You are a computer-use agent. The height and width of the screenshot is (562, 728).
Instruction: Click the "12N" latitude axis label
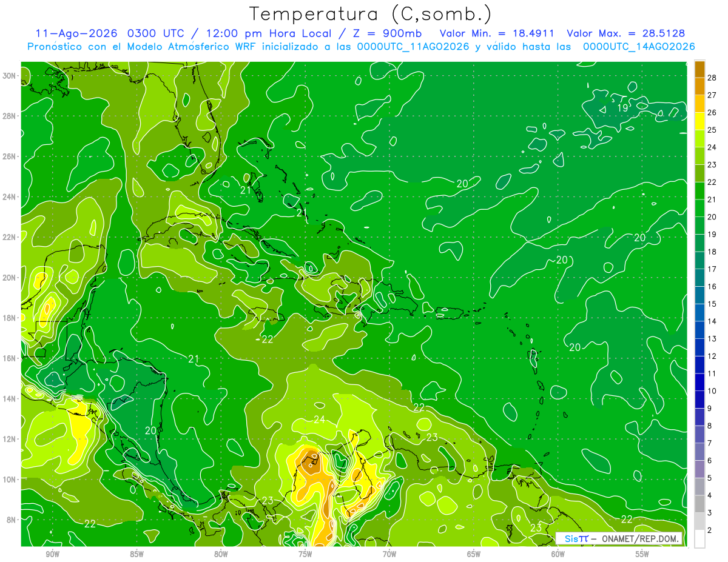(10, 438)
